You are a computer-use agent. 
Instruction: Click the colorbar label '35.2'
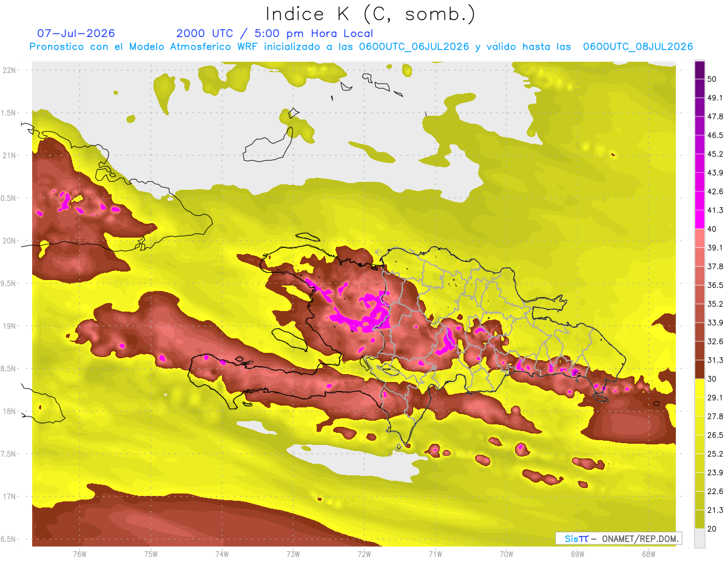[x=715, y=304]
